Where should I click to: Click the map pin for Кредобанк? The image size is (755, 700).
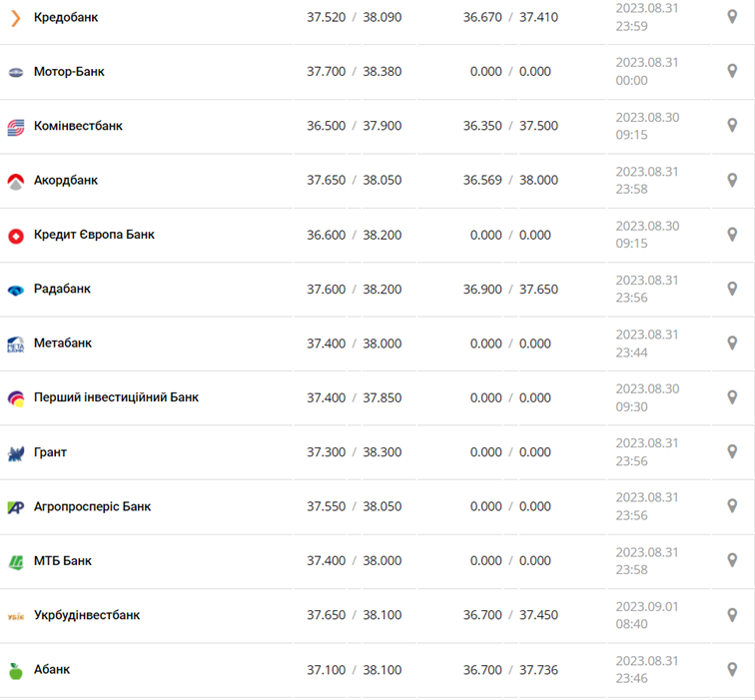(x=731, y=17)
